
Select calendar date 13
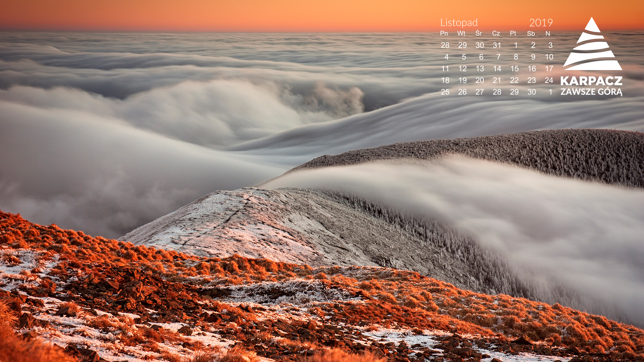[x=480, y=69]
